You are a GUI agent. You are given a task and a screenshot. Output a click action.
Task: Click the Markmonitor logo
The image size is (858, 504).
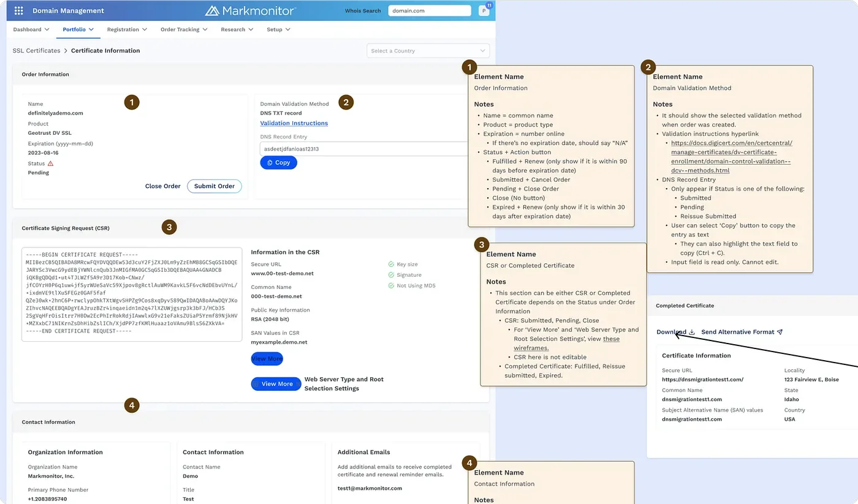coord(251,10)
